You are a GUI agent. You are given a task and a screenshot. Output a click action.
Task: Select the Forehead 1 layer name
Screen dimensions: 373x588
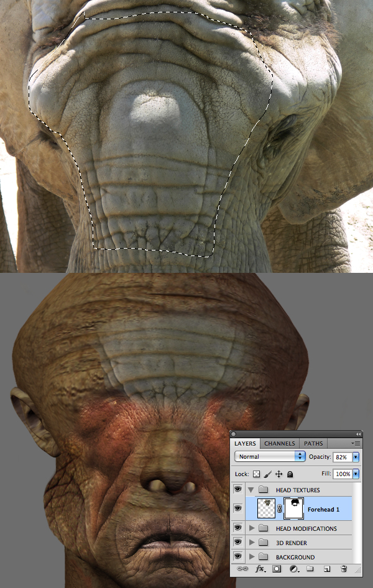tap(323, 509)
